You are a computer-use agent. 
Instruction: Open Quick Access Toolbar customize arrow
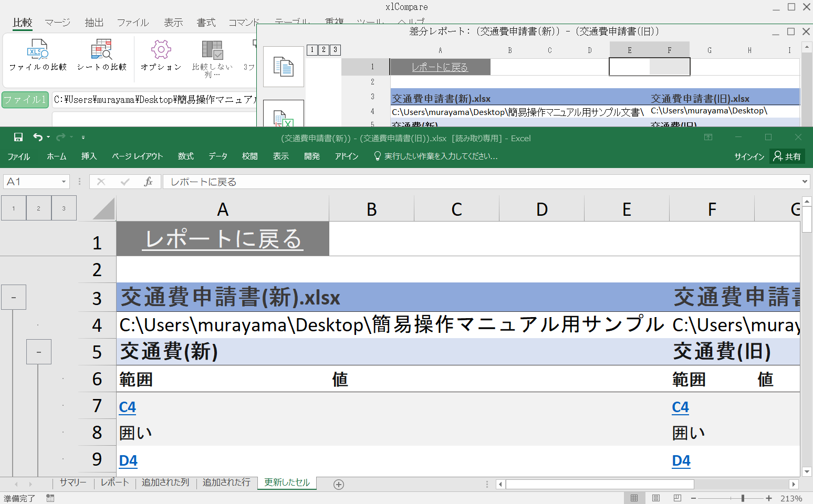(x=83, y=138)
